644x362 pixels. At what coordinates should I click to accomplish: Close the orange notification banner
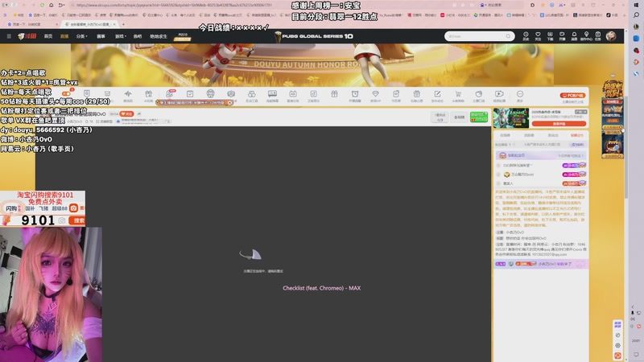click(230, 103)
